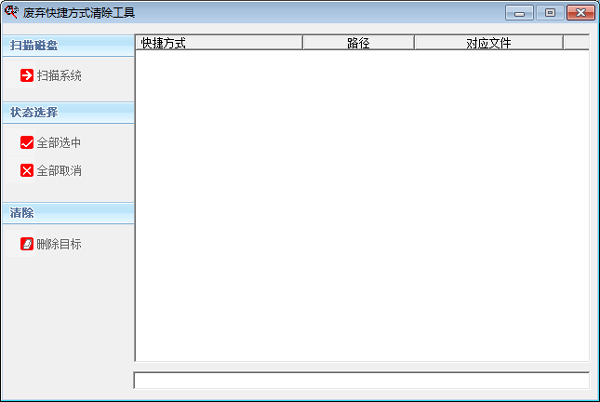Image resolution: width=600 pixels, height=402 pixels.
Task: Sort by the 对应文件 column header
Action: tap(489, 42)
